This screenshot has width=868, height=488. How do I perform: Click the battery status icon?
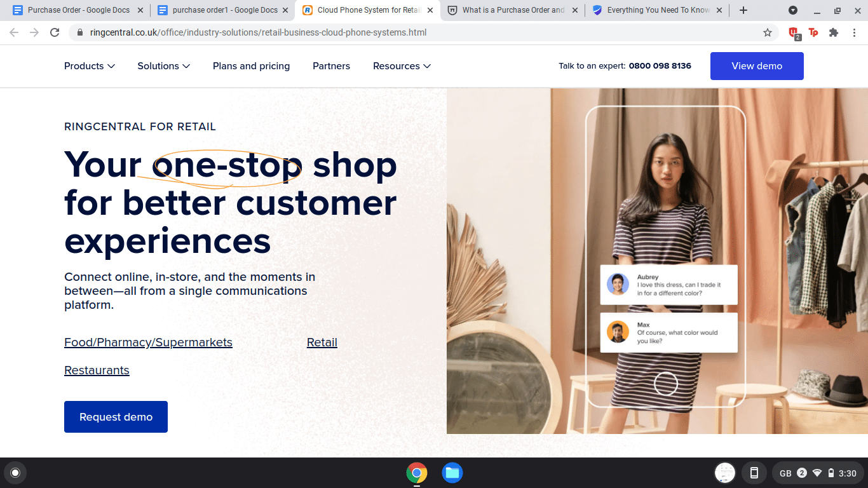(x=831, y=473)
